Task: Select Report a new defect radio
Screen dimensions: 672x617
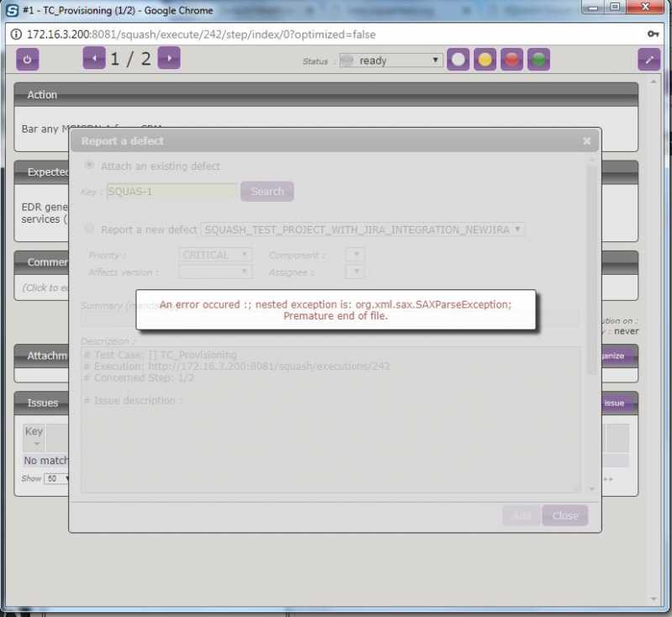Action: (x=89, y=229)
